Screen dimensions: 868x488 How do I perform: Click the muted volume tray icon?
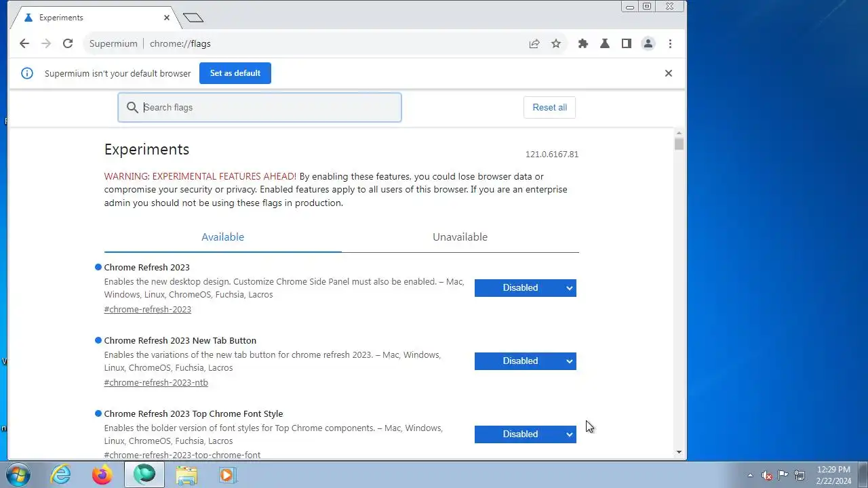click(x=766, y=475)
